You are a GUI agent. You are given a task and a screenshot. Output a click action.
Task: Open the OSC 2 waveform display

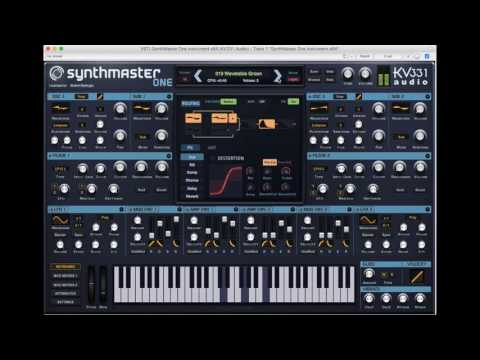pos(319,109)
